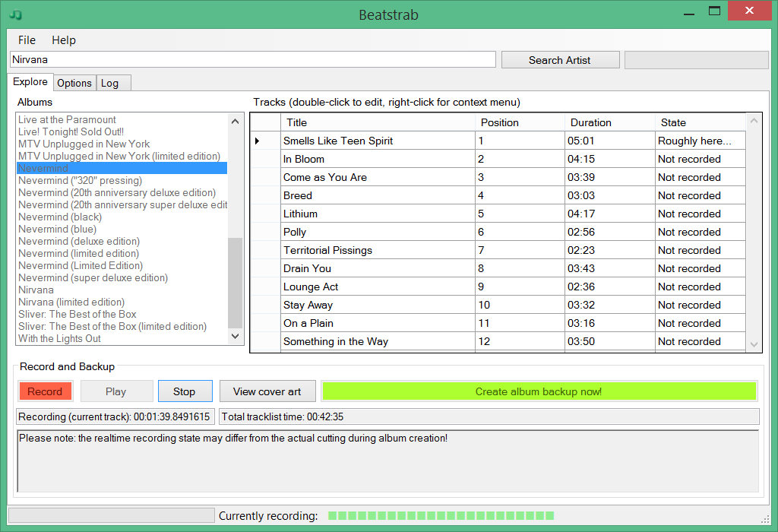Select the Smells Like Teen Spirit title cell
The image size is (778, 532).
[378, 141]
